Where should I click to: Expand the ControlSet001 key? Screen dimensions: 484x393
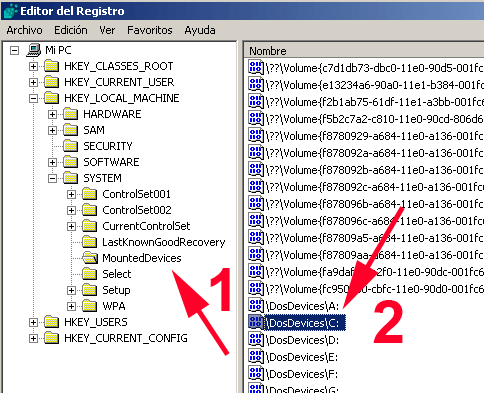(71, 194)
